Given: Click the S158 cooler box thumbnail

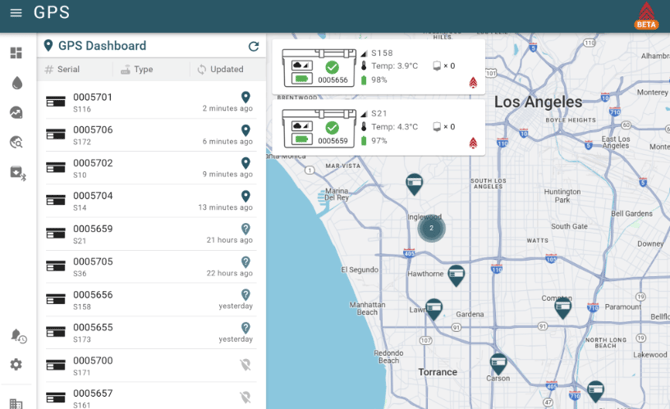Looking at the screenshot, I should tap(319, 68).
